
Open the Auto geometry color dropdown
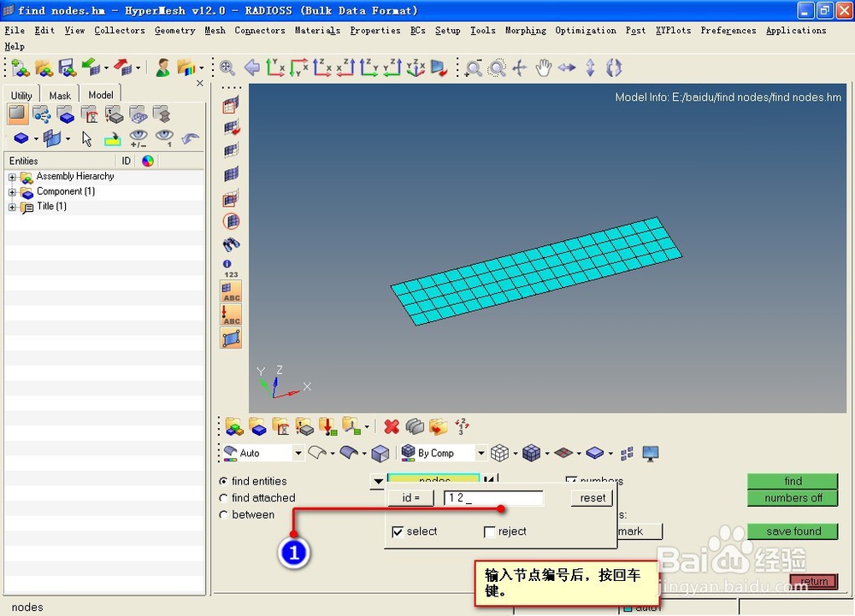[x=298, y=453]
